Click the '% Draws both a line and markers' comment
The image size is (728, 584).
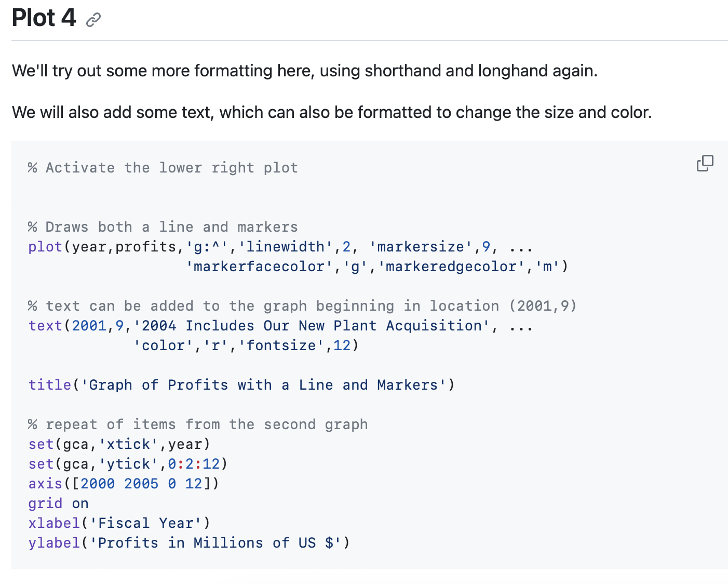[163, 227]
